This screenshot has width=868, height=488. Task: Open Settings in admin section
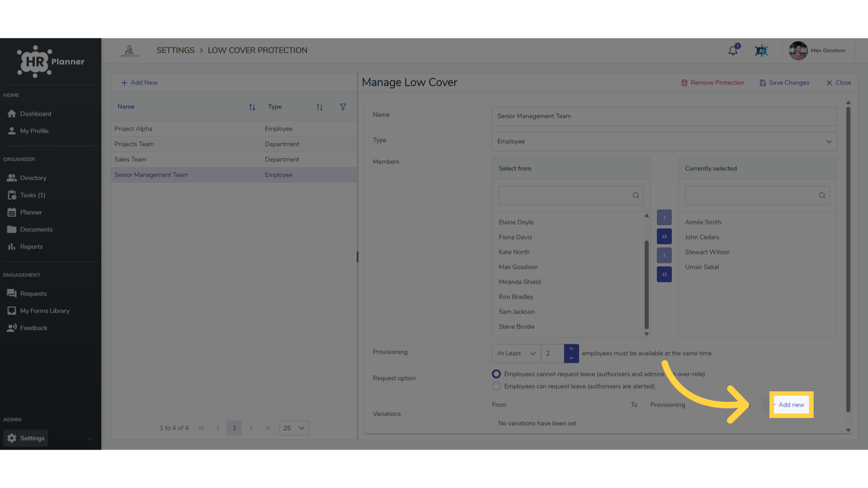click(x=26, y=438)
